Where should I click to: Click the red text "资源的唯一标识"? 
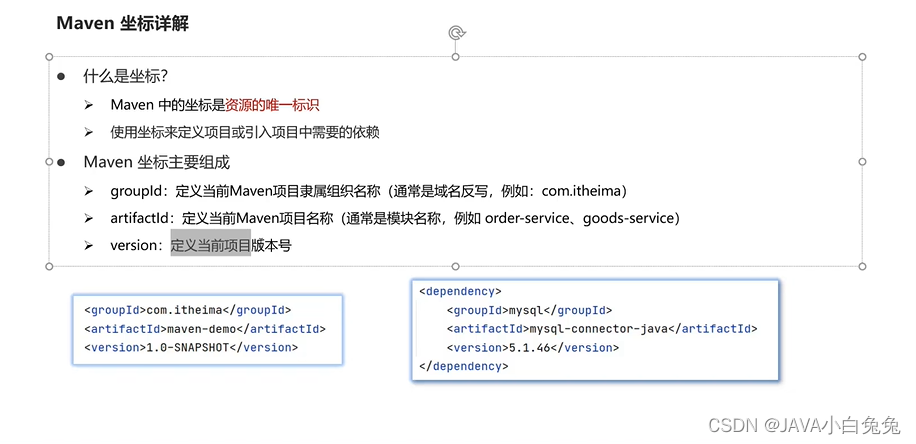[272, 105]
